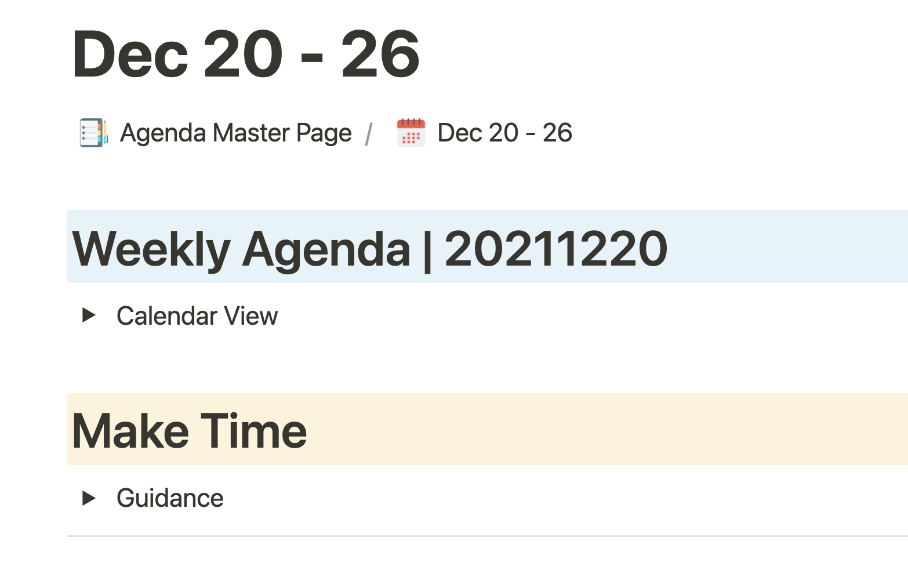908x588 pixels.
Task: Click the red calendar icon in breadcrumb
Action: tap(411, 133)
